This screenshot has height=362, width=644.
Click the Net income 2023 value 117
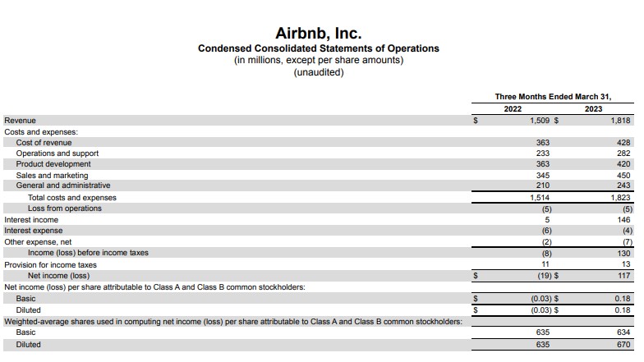point(623,276)
